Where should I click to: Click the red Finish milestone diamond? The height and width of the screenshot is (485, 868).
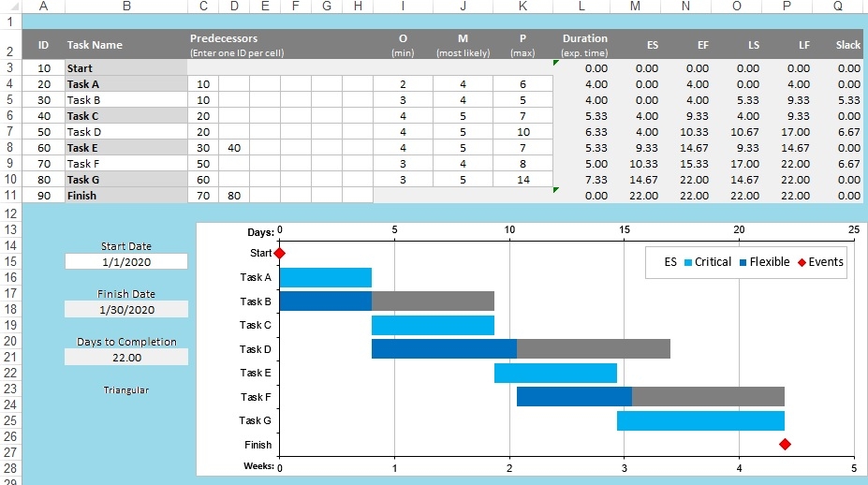coord(785,444)
